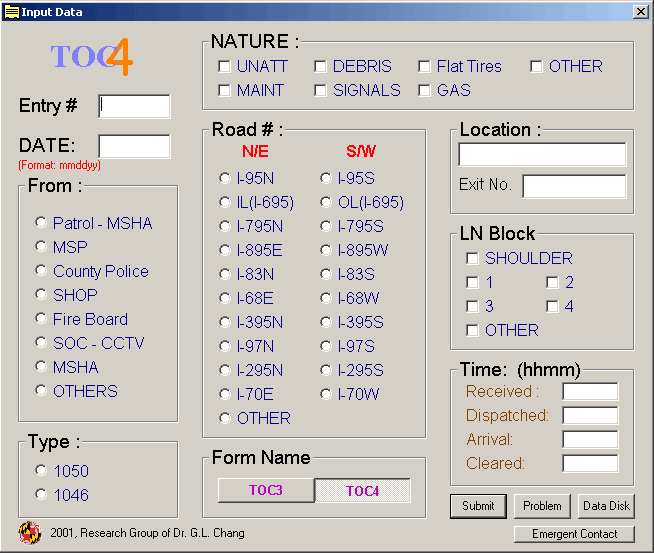This screenshot has height=553, width=654.
Task: Select Fire Board as the source
Action: (41, 319)
